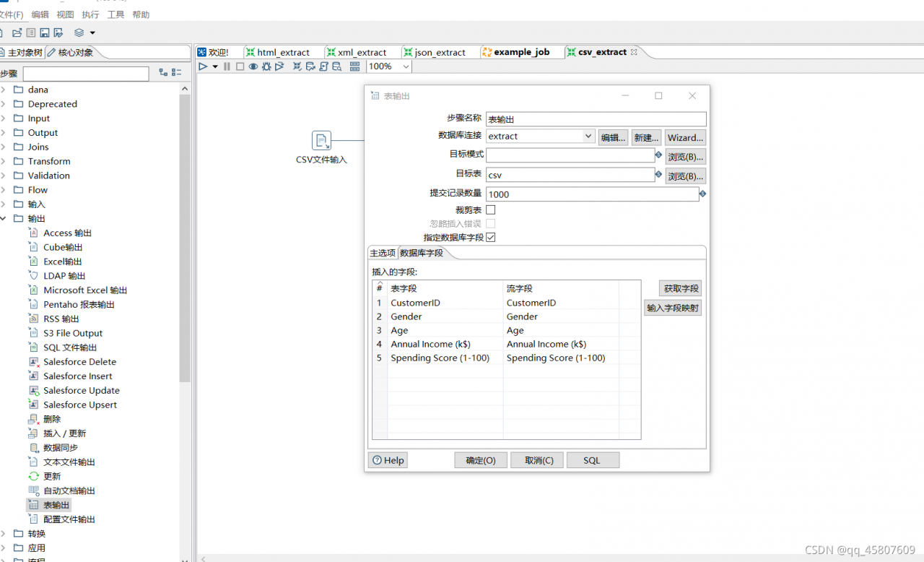Viewport: 924px width, 562px height.
Task: Click the 获取字段 button
Action: (x=680, y=288)
